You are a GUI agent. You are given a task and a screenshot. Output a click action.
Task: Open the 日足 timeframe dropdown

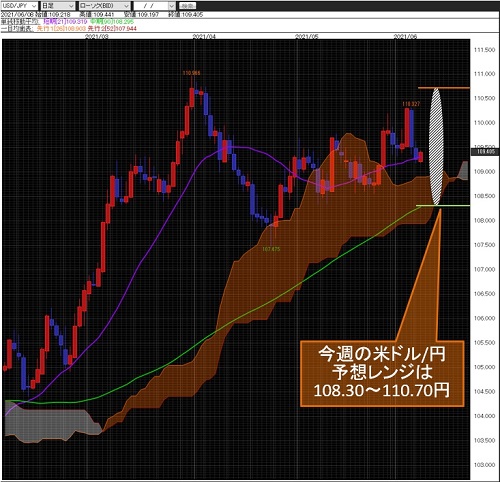coord(58,6)
